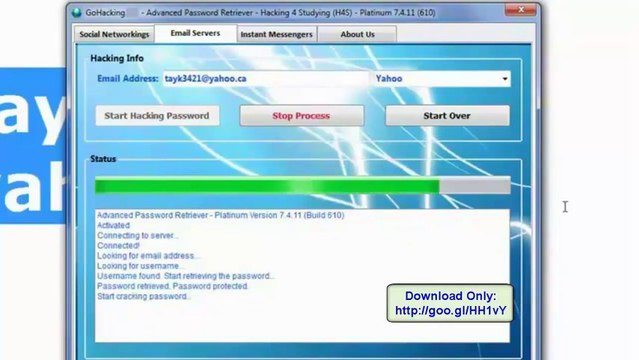Click the 'Looking for email address...' log line
The image size is (639, 360).
pos(148,256)
